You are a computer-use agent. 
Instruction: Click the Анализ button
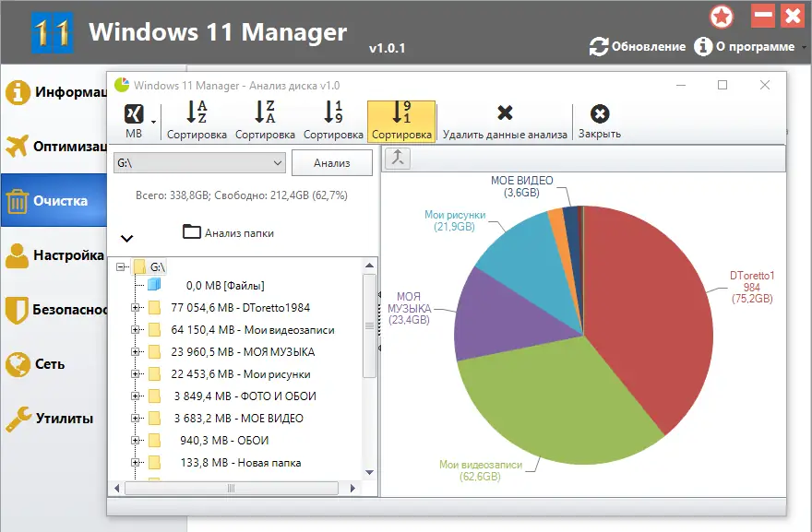point(332,163)
